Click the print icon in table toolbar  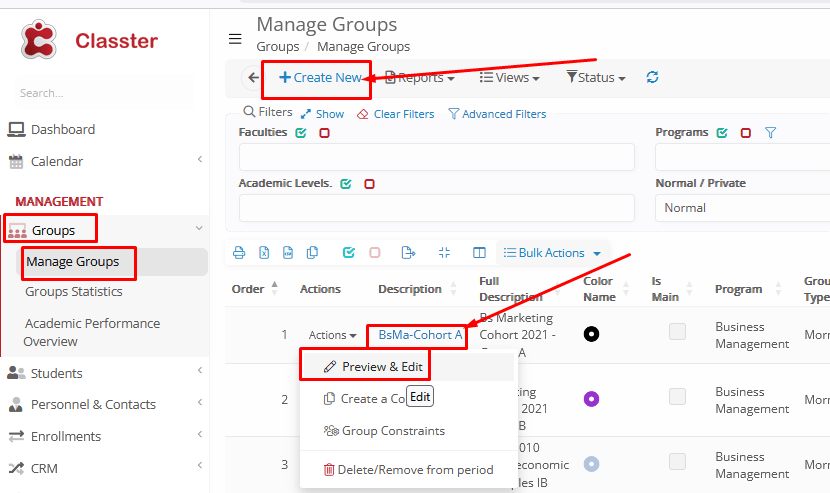[238, 253]
